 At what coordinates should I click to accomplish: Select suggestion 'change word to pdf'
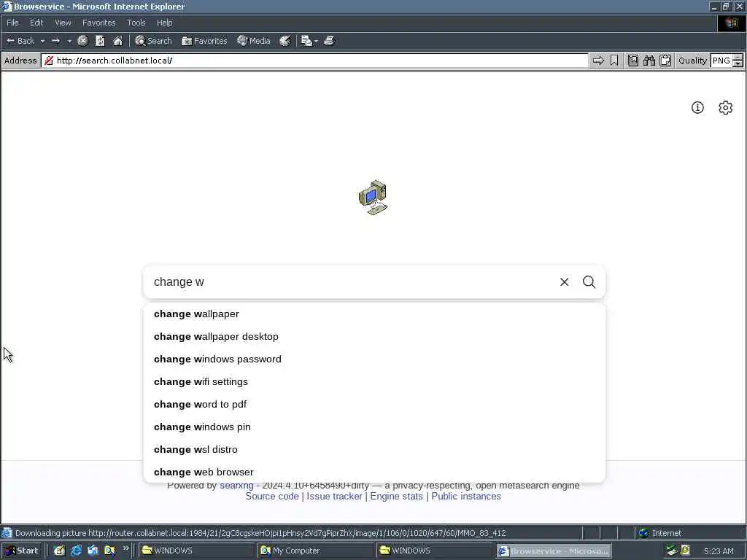click(x=374, y=404)
